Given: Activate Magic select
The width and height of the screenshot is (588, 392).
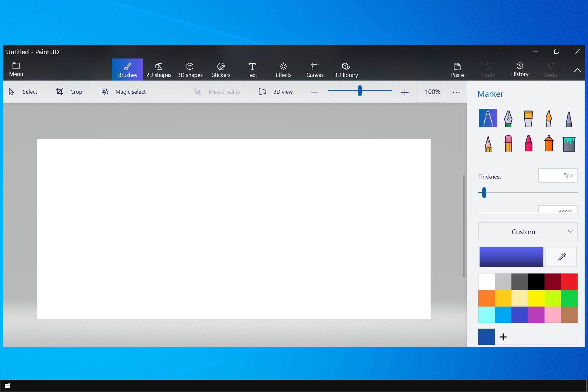Looking at the screenshot, I should (x=123, y=92).
